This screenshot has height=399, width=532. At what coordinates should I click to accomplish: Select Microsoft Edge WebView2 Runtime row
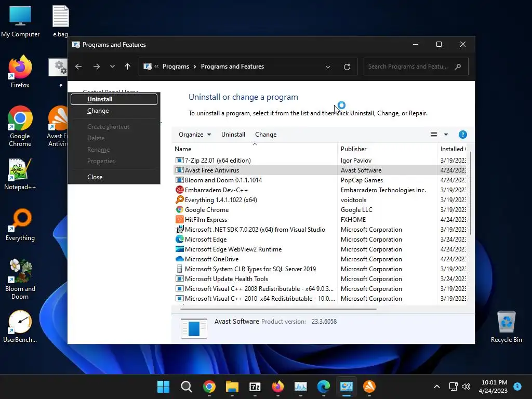click(320, 249)
